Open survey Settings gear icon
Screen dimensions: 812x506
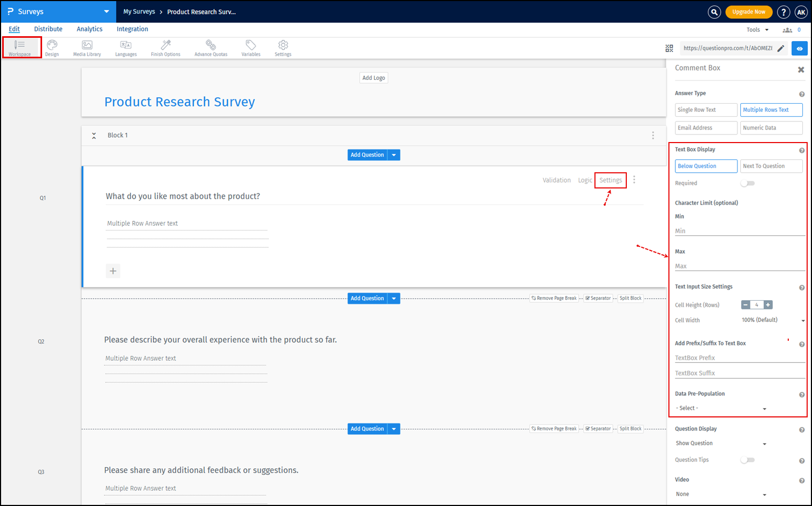coord(282,48)
